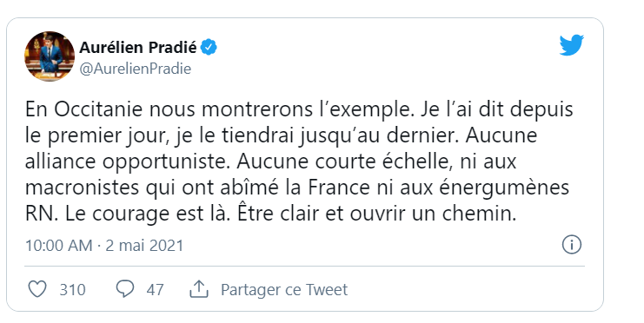This screenshot has width=644, height=323.
Task: Click the 310 likes count
Action: point(73,290)
